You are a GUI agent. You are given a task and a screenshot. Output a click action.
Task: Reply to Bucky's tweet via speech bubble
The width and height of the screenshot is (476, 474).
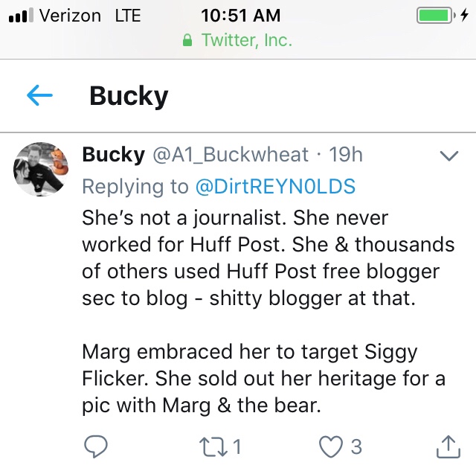point(96,446)
